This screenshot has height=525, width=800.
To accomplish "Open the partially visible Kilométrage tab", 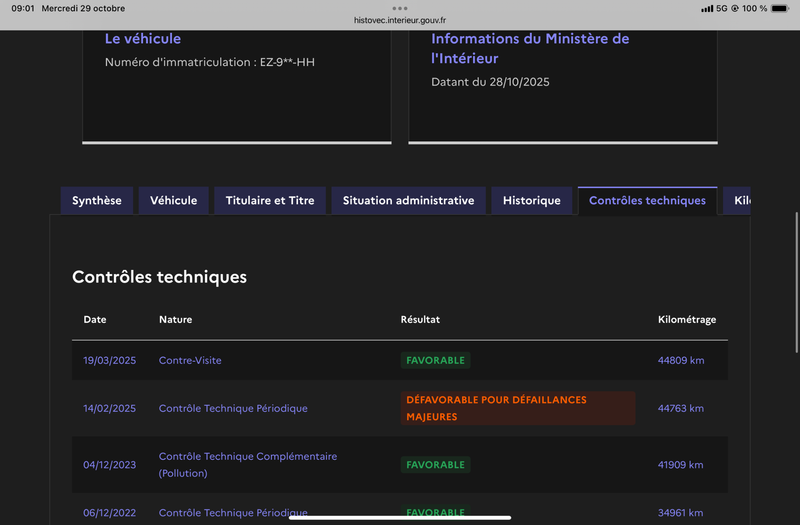I will pyautogui.click(x=738, y=200).
